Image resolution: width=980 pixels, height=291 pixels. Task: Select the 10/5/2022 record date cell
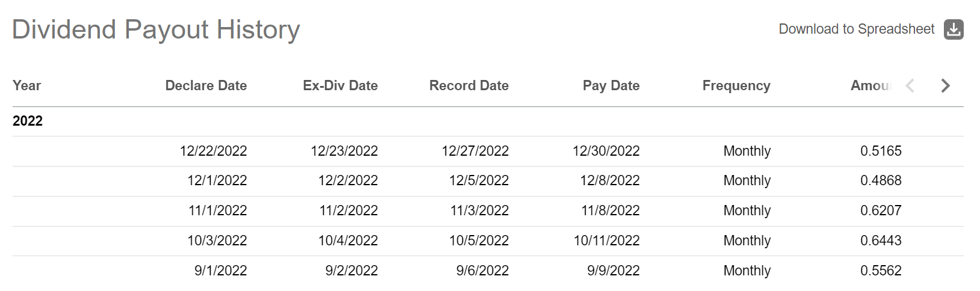(479, 240)
